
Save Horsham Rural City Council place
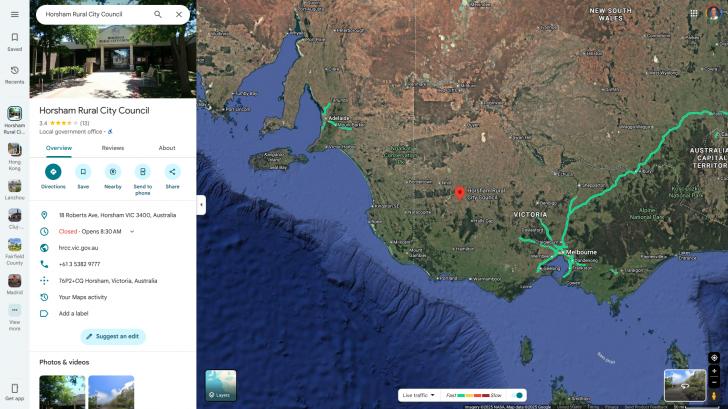click(83, 172)
